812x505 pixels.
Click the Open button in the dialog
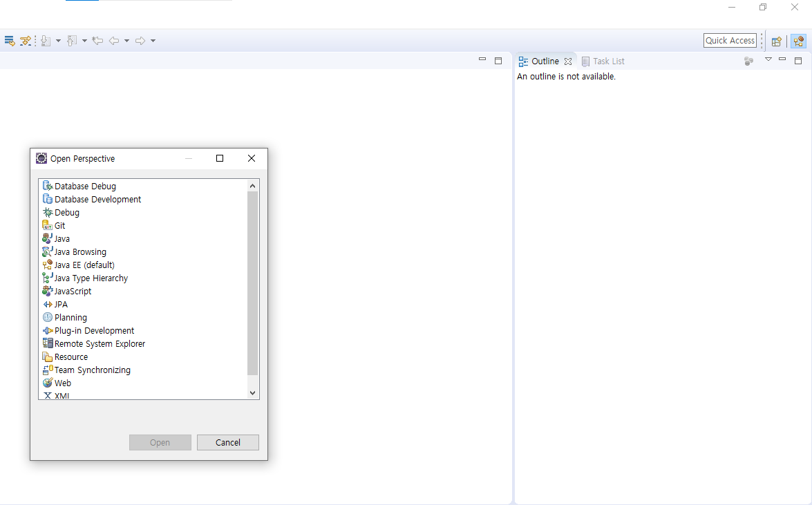point(160,442)
